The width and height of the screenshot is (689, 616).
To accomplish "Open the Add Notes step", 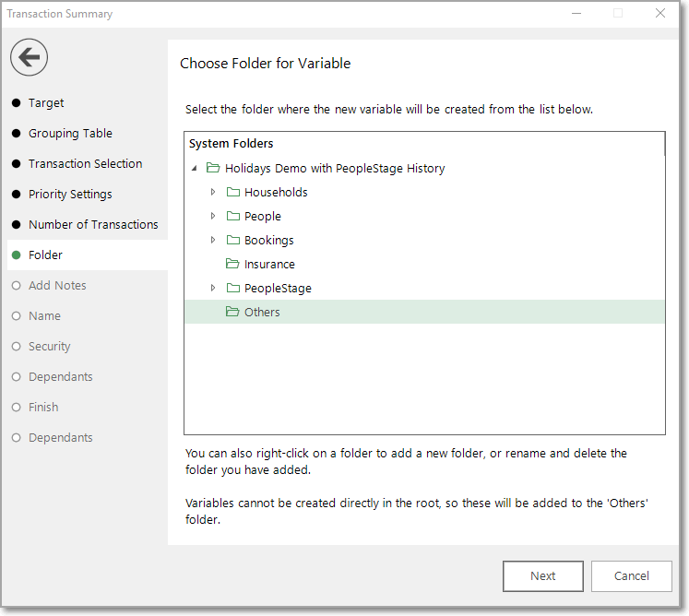I will click(57, 285).
